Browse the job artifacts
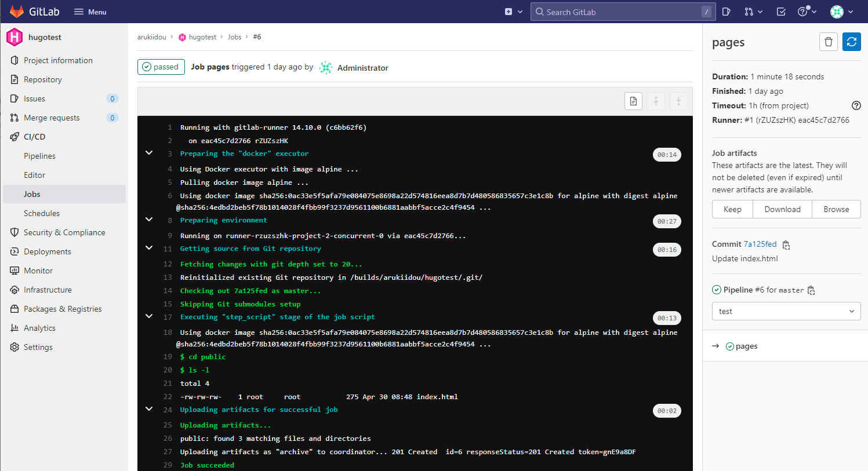Screen dimensions: 868x471 (836, 209)
